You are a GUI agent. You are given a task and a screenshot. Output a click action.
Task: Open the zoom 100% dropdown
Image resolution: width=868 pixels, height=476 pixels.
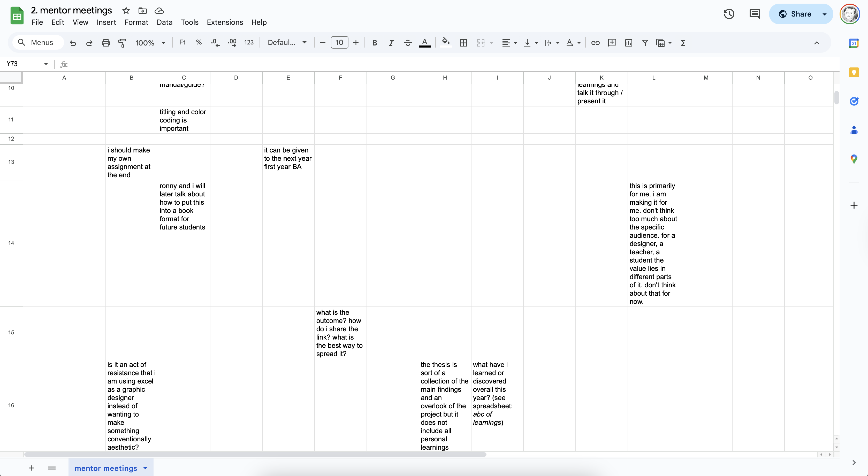(150, 43)
